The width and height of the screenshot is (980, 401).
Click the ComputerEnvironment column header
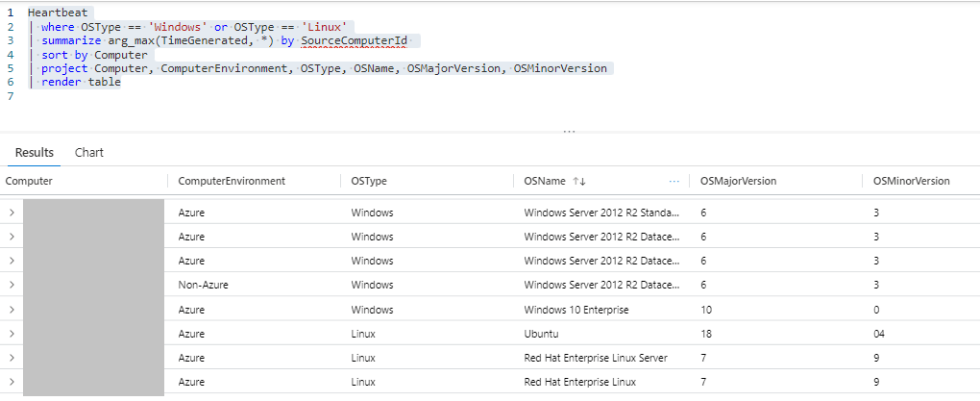pyautogui.click(x=232, y=181)
